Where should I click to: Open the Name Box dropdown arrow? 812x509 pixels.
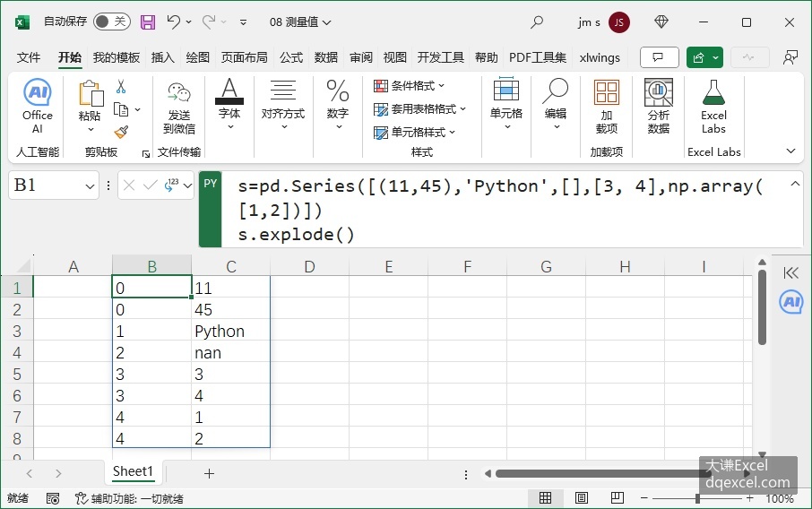tap(90, 185)
